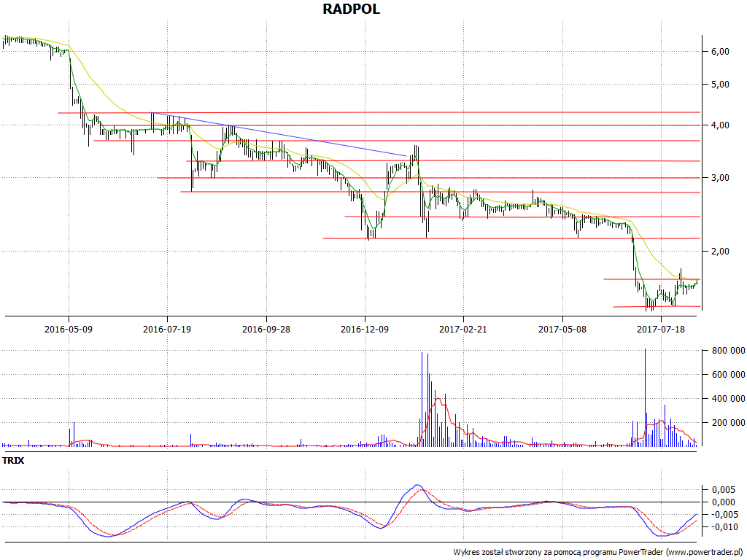This screenshot has width=747, height=560.
Task: Click the -0,005 TRIX axis label
Action: tap(723, 515)
